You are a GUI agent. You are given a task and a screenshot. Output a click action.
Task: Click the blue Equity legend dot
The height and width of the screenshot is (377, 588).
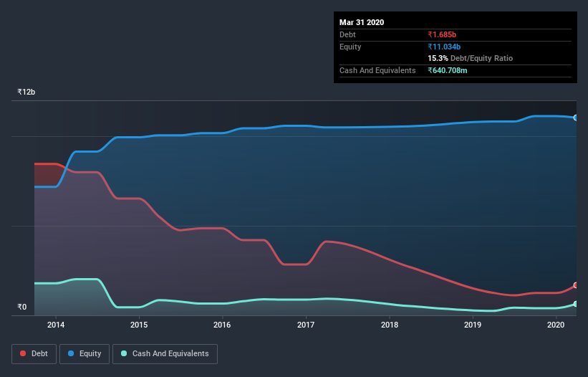(x=71, y=353)
